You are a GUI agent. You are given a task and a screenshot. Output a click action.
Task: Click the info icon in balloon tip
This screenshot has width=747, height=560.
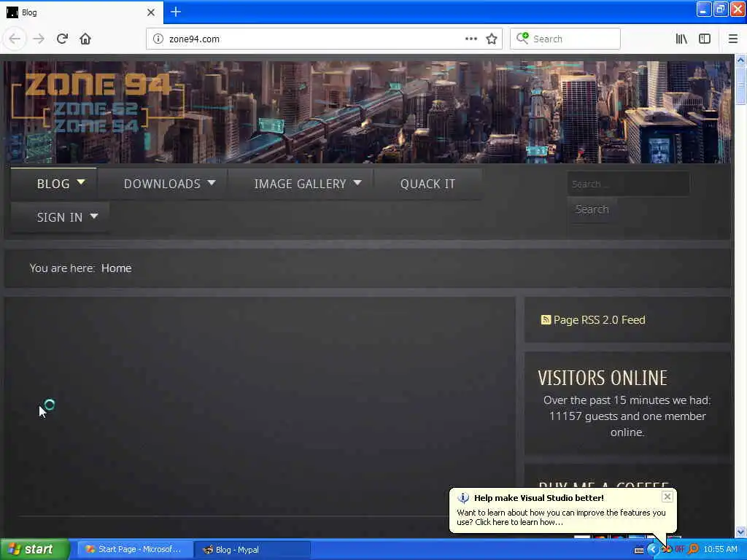tap(463, 498)
